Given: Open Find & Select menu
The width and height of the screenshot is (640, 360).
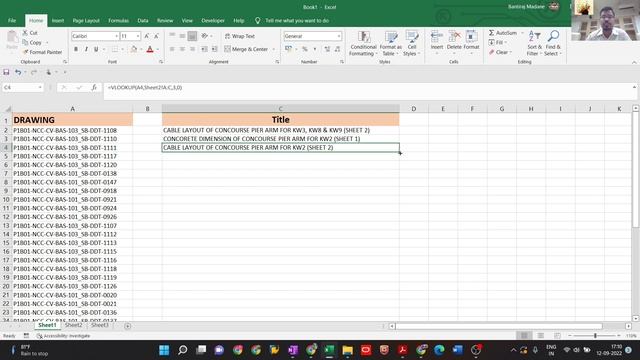Looking at the screenshot, I should coord(553,43).
